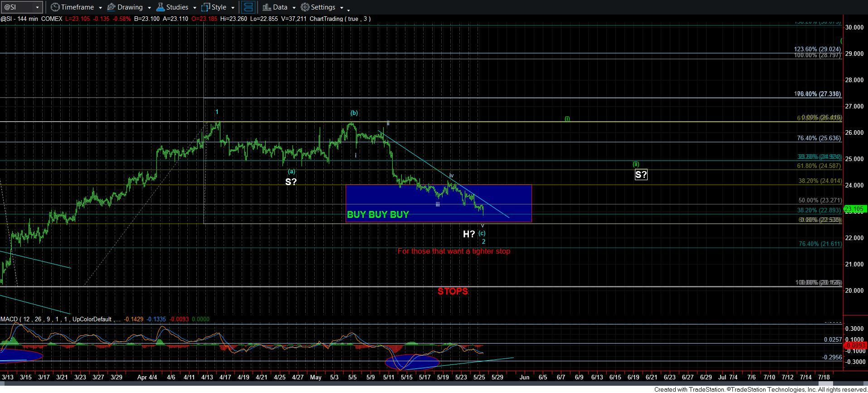Screen dimensions: 868x393
Task: Select the 50.00% (23.271) Fibonacci label
Action: (x=820, y=200)
